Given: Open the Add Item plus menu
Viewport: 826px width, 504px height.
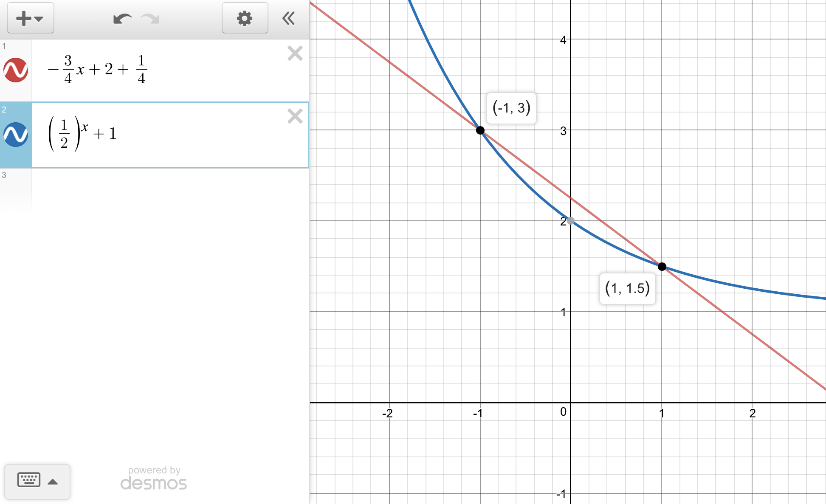Looking at the screenshot, I should [30, 18].
